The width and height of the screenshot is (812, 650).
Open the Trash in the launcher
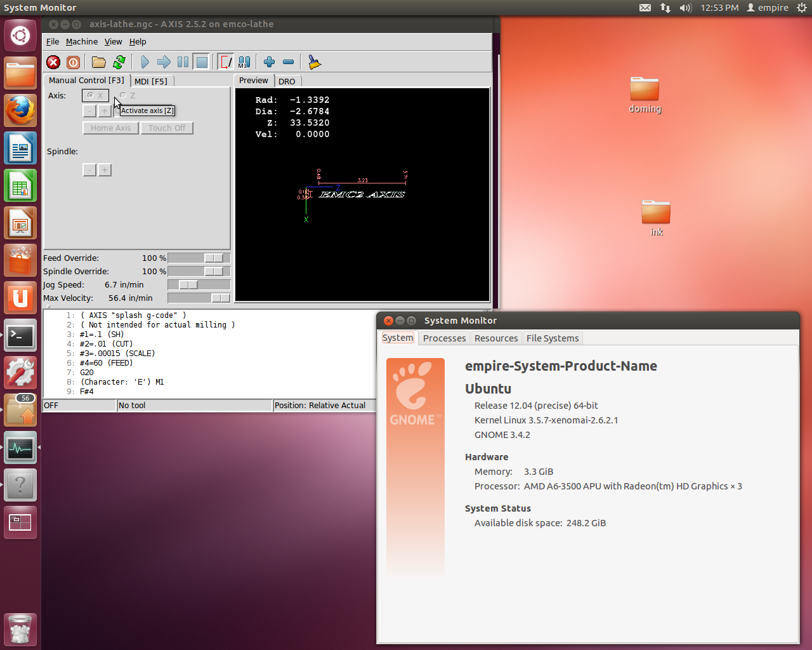click(x=20, y=629)
